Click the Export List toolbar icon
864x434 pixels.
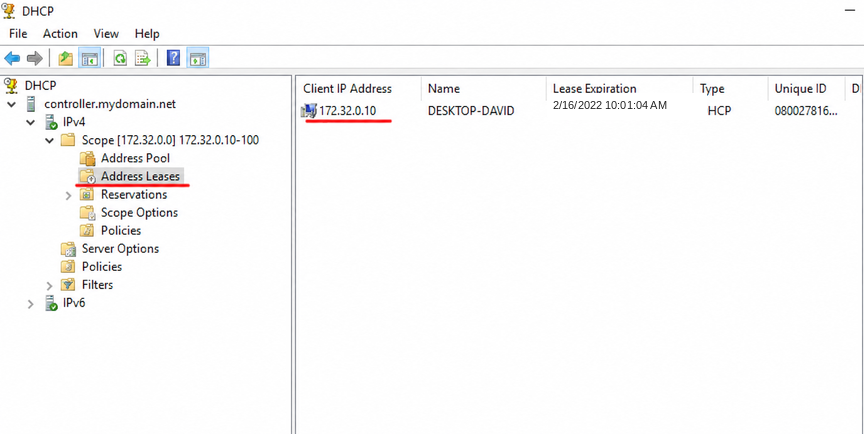click(143, 58)
